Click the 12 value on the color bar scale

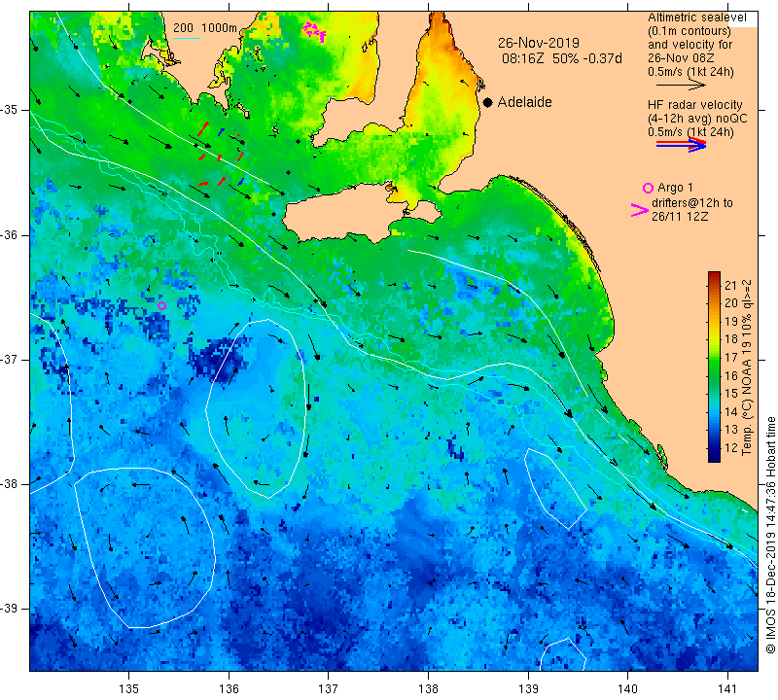click(731, 447)
